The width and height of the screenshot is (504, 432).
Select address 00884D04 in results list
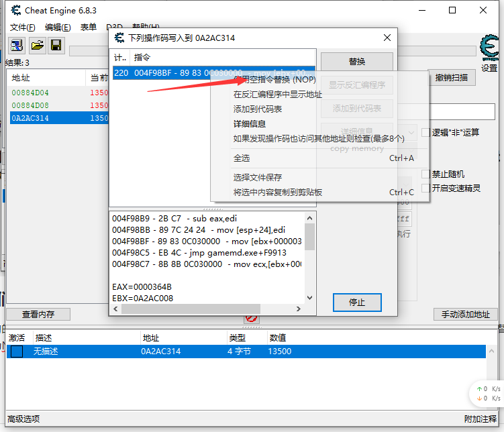[30, 93]
